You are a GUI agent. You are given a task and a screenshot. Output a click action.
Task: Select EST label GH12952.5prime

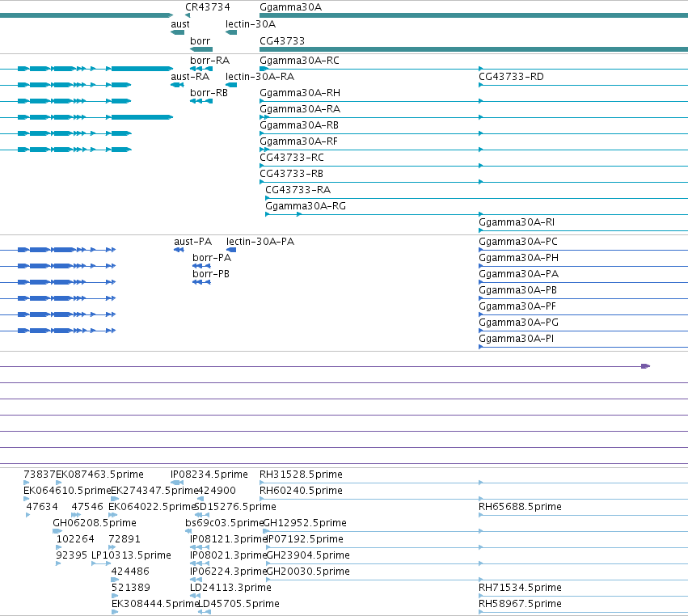305,523
